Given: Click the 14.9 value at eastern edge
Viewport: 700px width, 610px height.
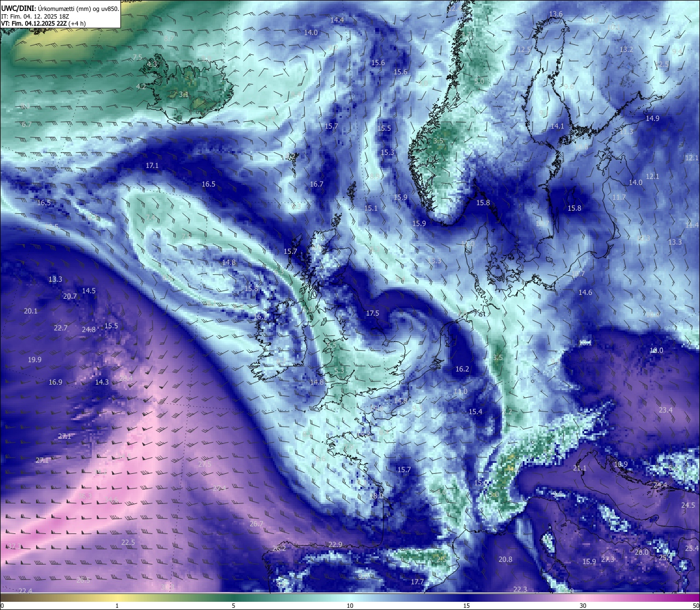Looking at the screenshot, I should click(x=652, y=119).
